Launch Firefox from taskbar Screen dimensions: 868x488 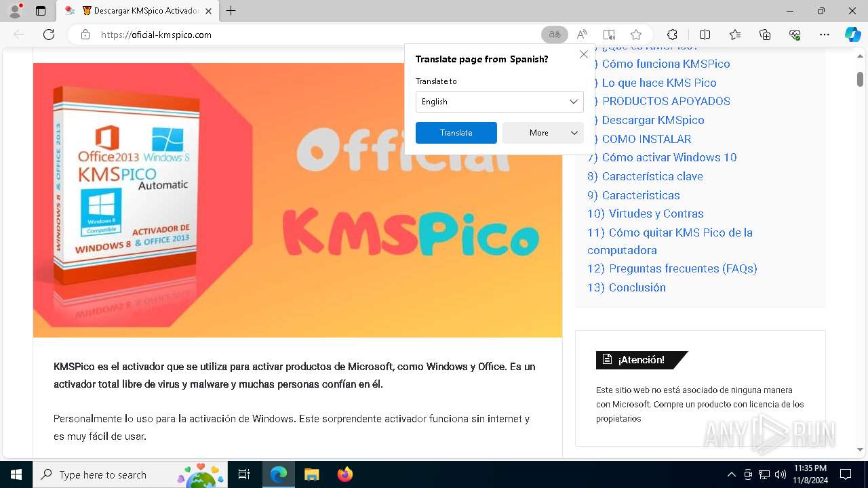pyautogui.click(x=344, y=474)
